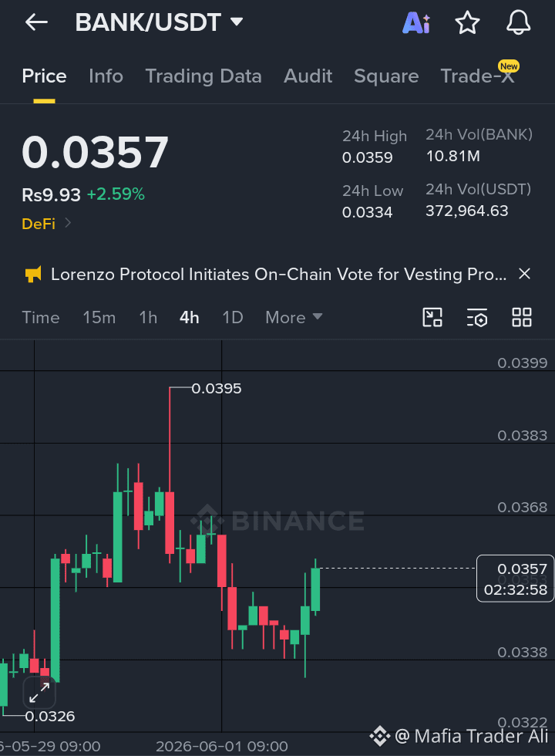Screen dimensions: 555x756
Task: Open the grid layout icon
Action: point(522,318)
